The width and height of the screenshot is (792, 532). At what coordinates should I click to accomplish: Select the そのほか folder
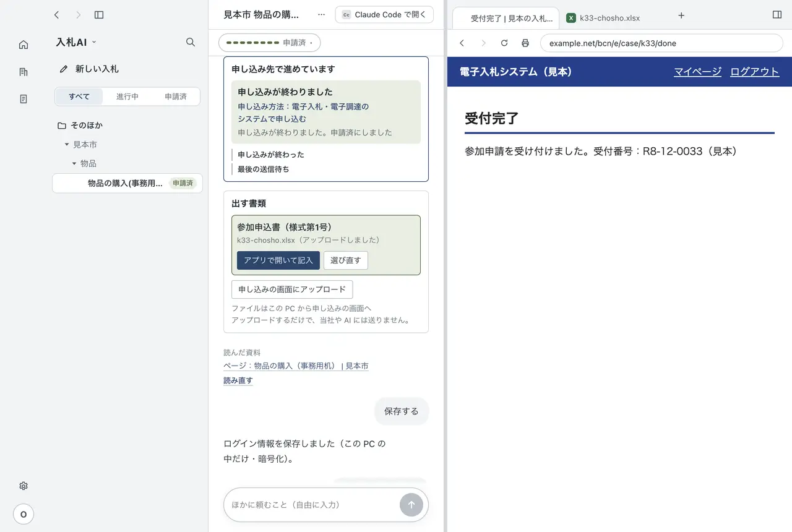click(x=80, y=125)
